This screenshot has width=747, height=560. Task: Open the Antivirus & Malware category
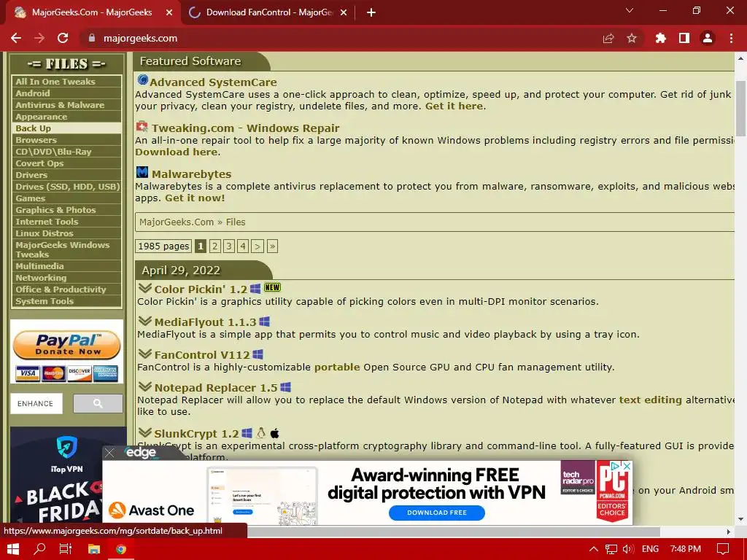click(x=66, y=105)
